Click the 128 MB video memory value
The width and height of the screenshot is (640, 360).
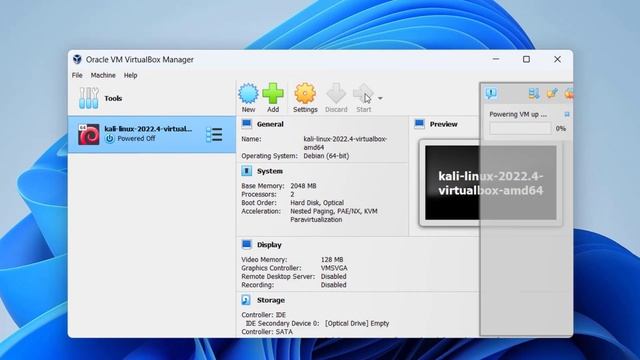click(x=332, y=260)
